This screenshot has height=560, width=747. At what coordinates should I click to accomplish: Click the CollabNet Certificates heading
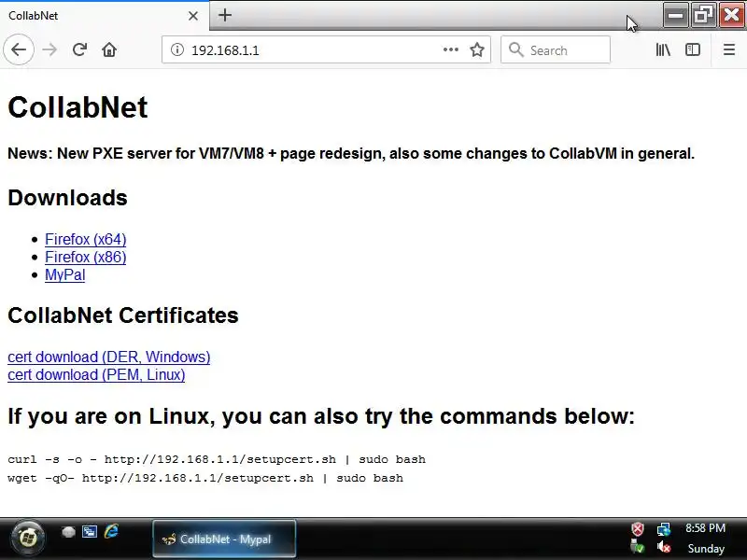tap(123, 315)
